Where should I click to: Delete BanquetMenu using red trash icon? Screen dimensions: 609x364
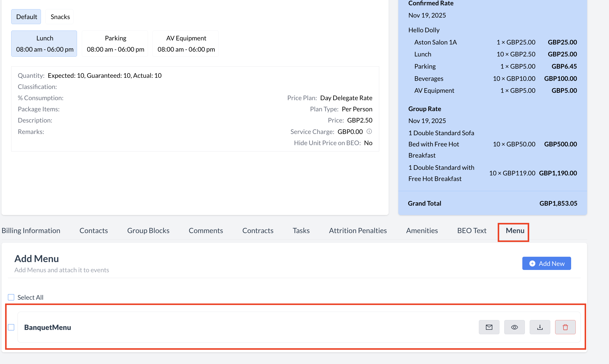(x=565, y=327)
